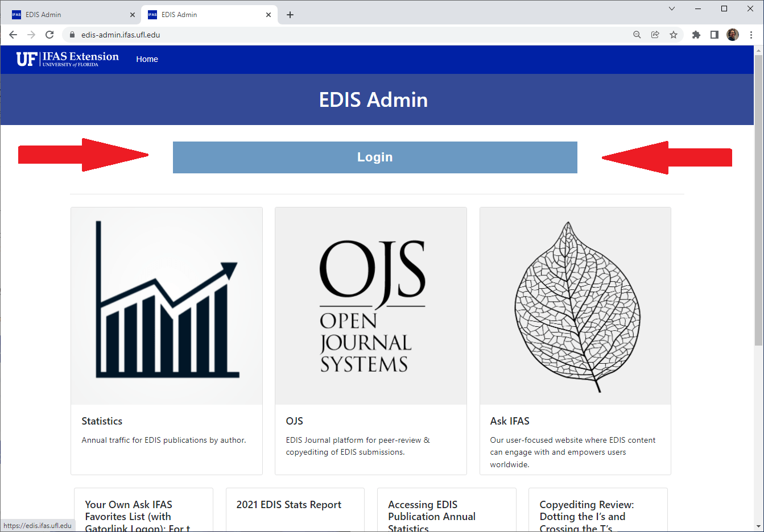Screen dimensions: 764x532
Task: Reload the page with the refresh icon
Action: point(49,35)
